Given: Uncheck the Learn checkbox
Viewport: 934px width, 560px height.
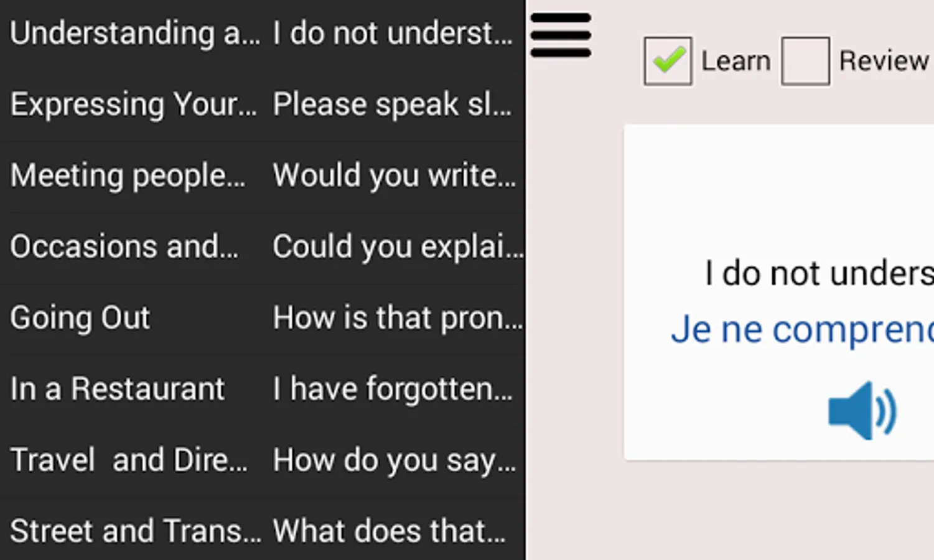Looking at the screenshot, I should (668, 61).
